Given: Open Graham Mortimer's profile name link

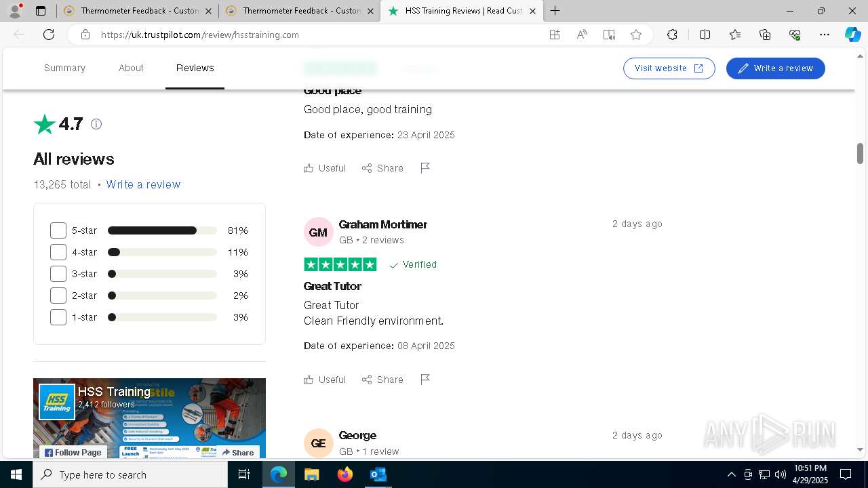Looking at the screenshot, I should 382,224.
